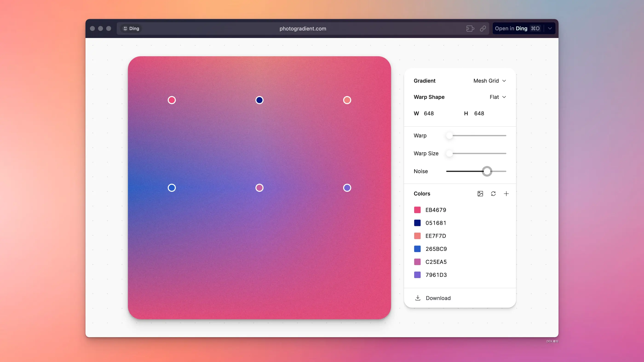
Task: Select the bottom-right mesh grid control point
Action: point(347,187)
